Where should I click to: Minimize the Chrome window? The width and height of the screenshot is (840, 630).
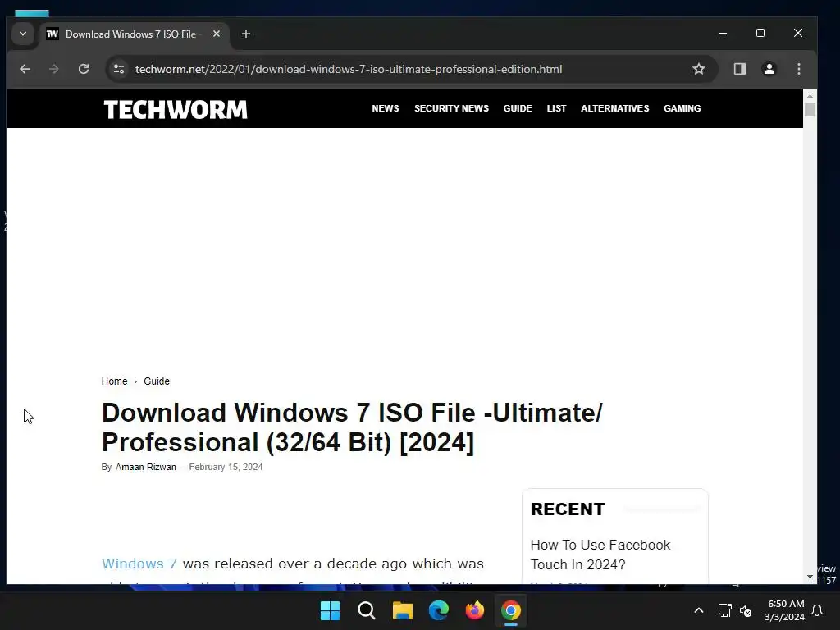(723, 33)
